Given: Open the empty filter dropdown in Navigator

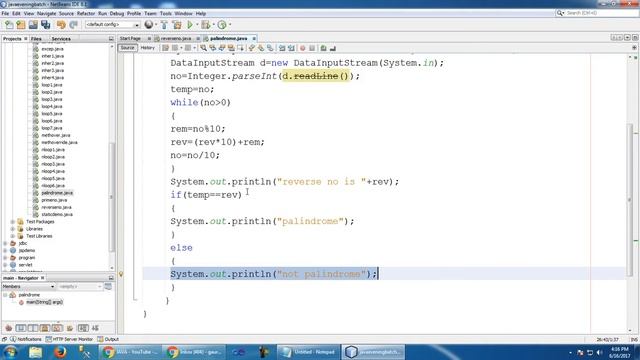Looking at the screenshot, I should pyautogui.click(x=79, y=287).
